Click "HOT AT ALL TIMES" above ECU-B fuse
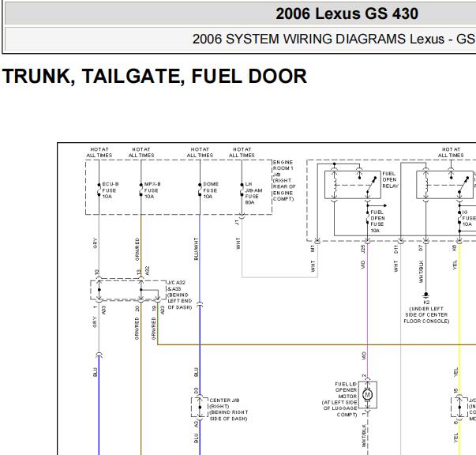Image resolution: width=476 pixels, height=455 pixels. (99, 152)
